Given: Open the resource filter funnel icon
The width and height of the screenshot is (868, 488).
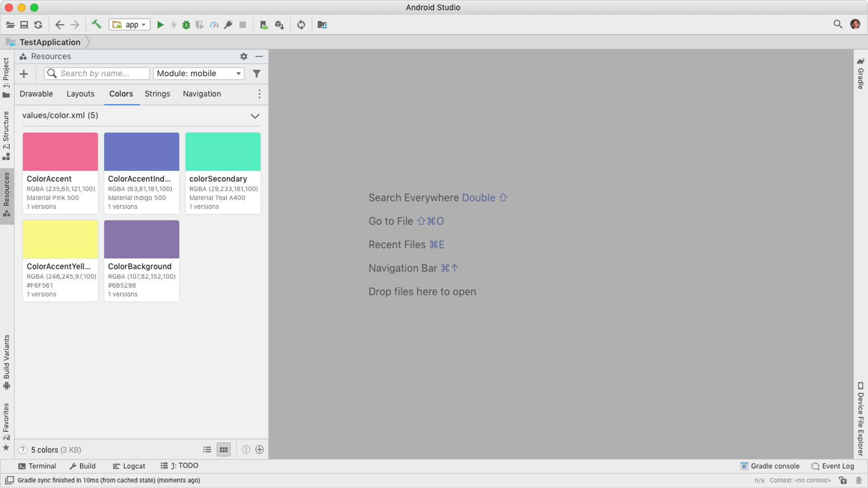Looking at the screenshot, I should tap(256, 74).
